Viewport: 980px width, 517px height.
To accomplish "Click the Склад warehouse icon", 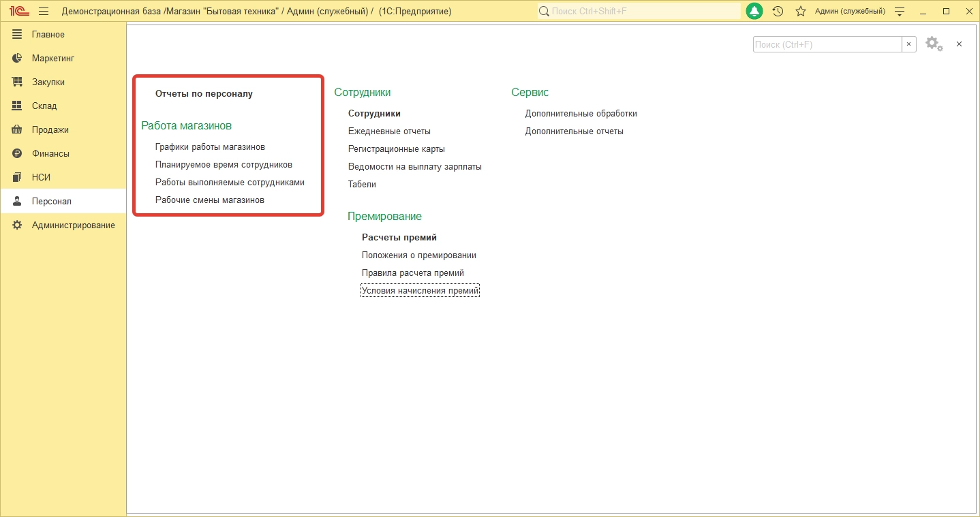I will tap(17, 106).
